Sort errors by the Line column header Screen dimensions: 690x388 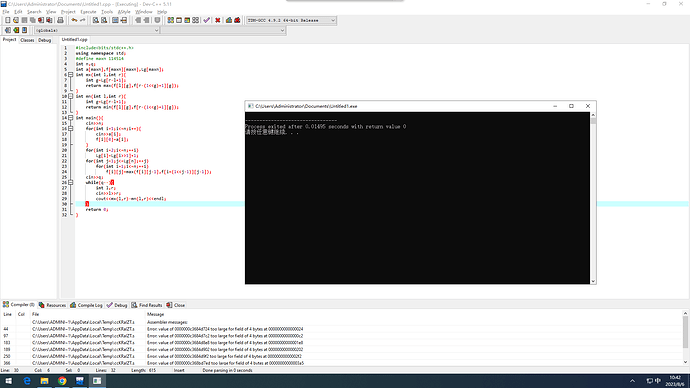pos(7,315)
